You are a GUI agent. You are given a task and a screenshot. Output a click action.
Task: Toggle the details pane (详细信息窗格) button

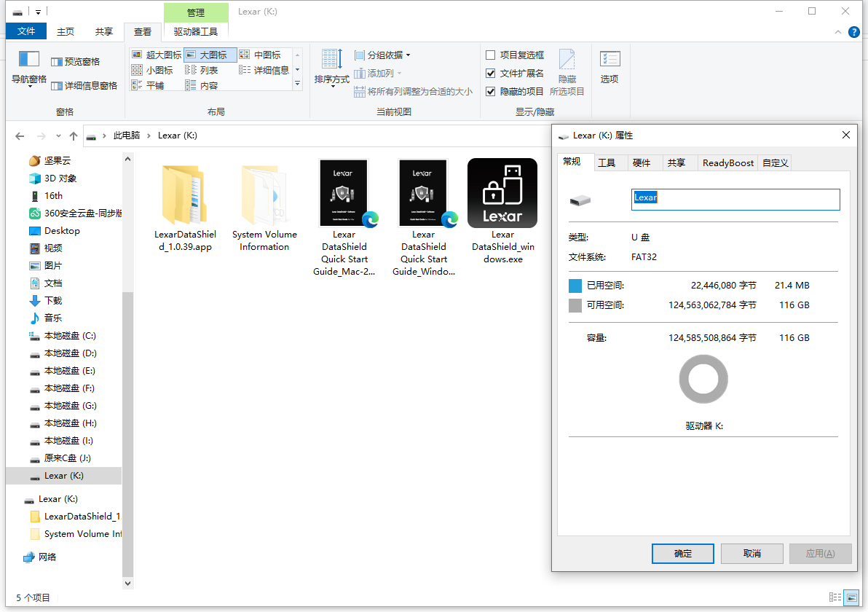pos(84,85)
